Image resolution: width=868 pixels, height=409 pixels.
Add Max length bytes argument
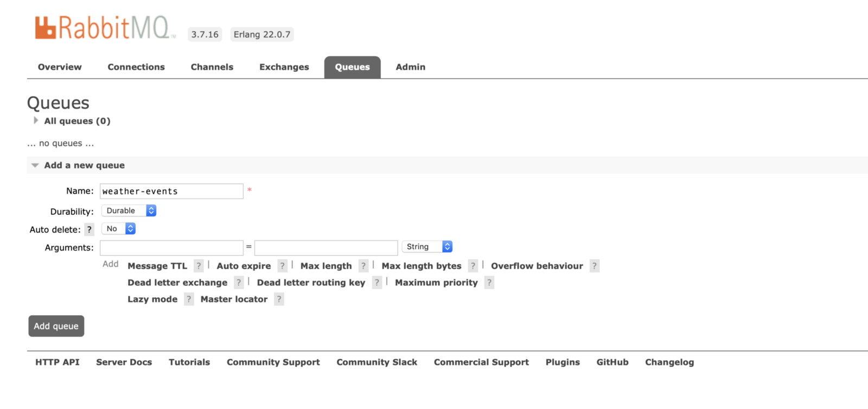point(422,266)
